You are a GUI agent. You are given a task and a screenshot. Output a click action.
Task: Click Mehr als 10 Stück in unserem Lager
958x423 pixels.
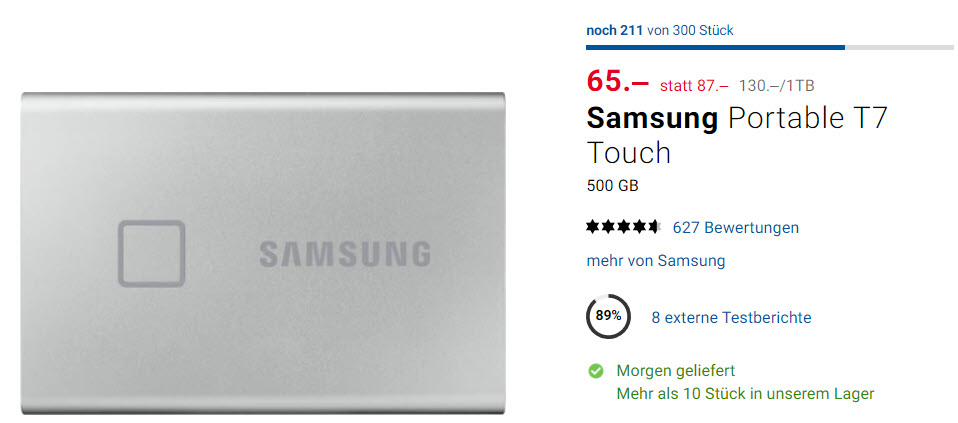coord(745,394)
